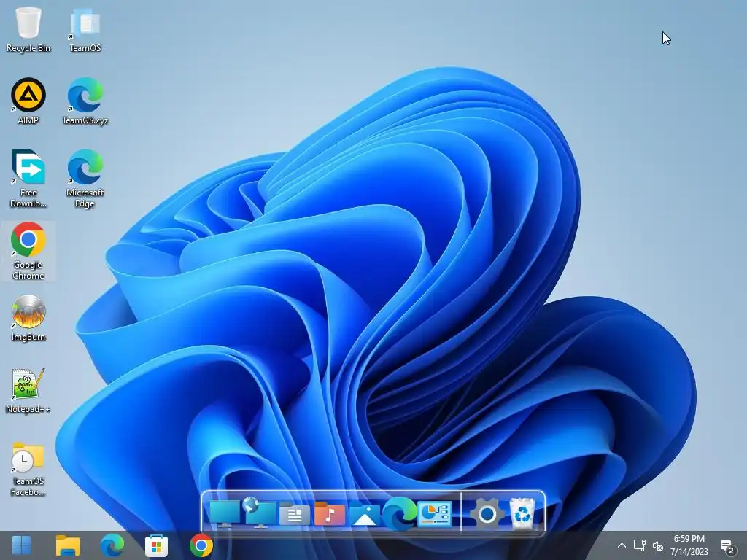Open the Start menu
747x560 pixels.
21,545
